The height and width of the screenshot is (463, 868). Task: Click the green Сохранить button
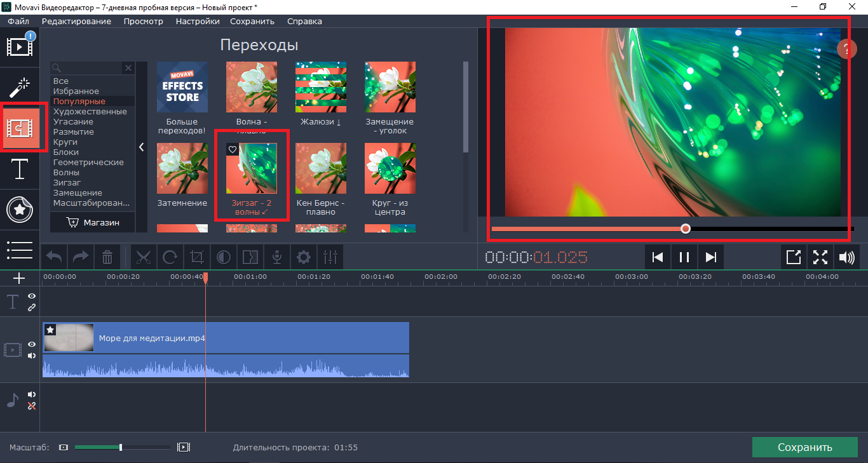click(x=804, y=447)
